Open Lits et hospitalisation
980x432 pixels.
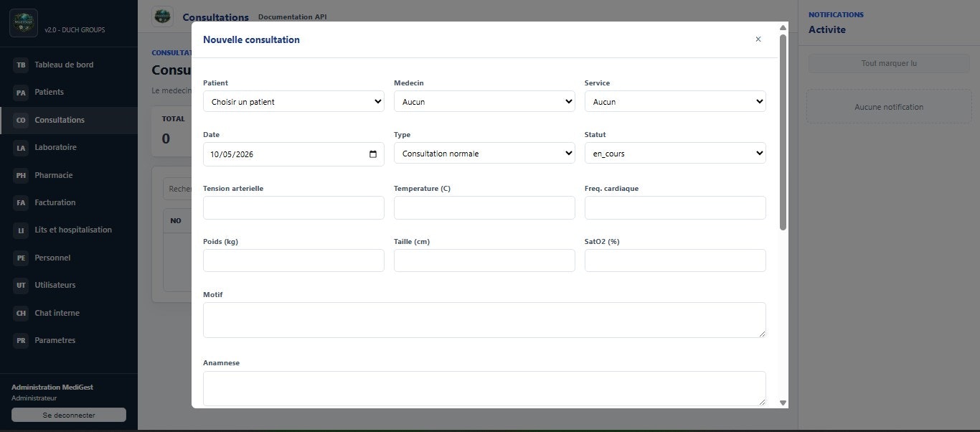tap(69, 230)
